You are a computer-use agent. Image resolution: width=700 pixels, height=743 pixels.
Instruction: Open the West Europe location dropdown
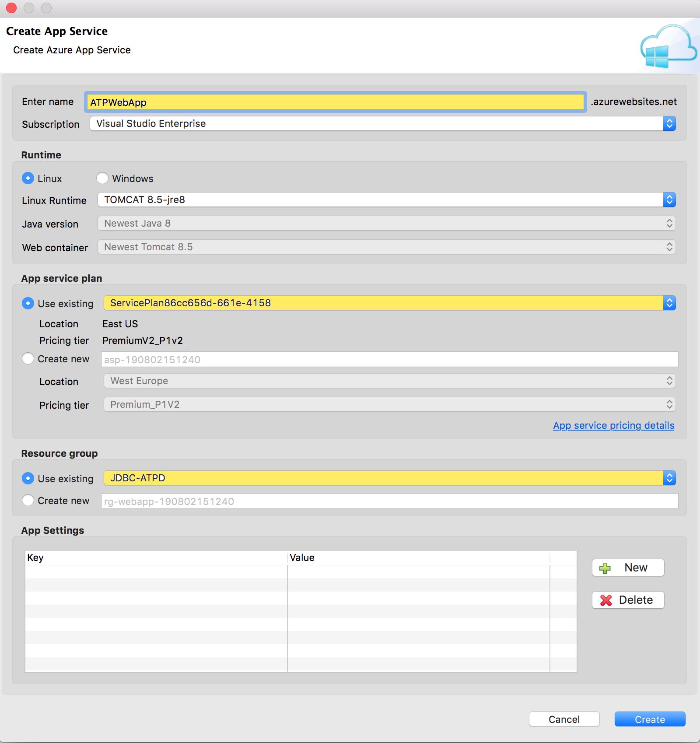click(390, 381)
